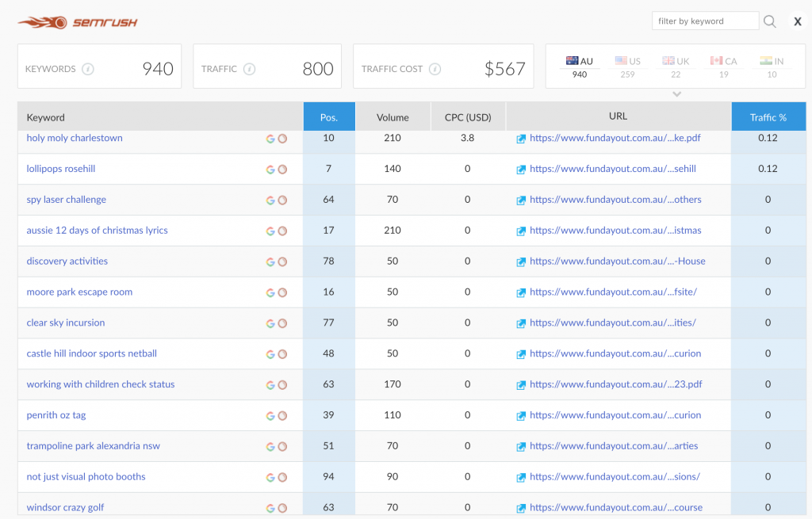Switch to the CA country tab
This screenshot has width=812, height=519.
[x=724, y=67]
